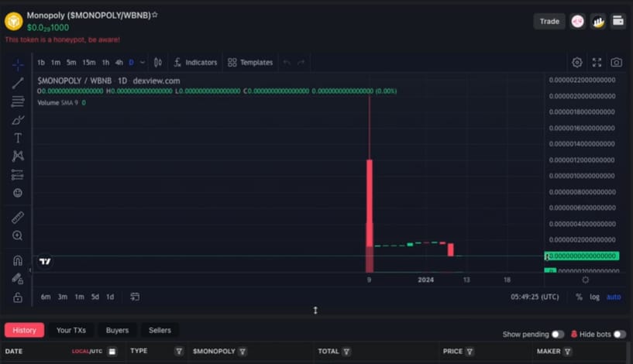Open the forecasting and measurement tools

tap(18, 175)
